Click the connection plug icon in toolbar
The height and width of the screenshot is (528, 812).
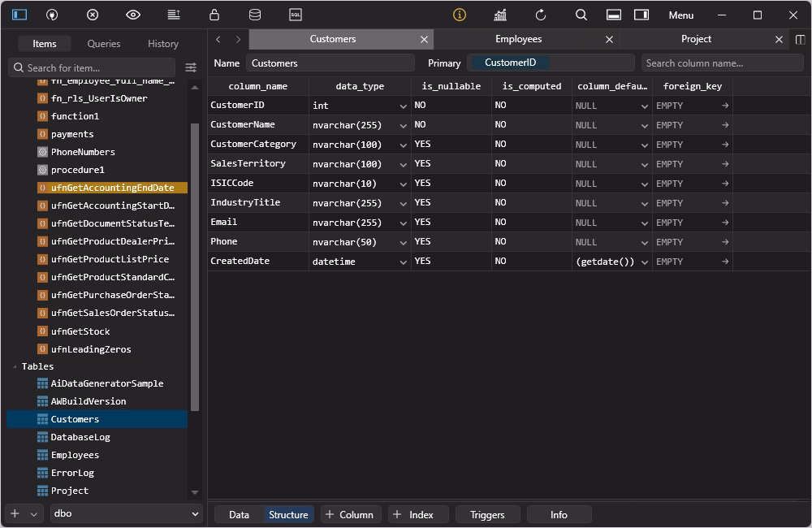point(52,15)
